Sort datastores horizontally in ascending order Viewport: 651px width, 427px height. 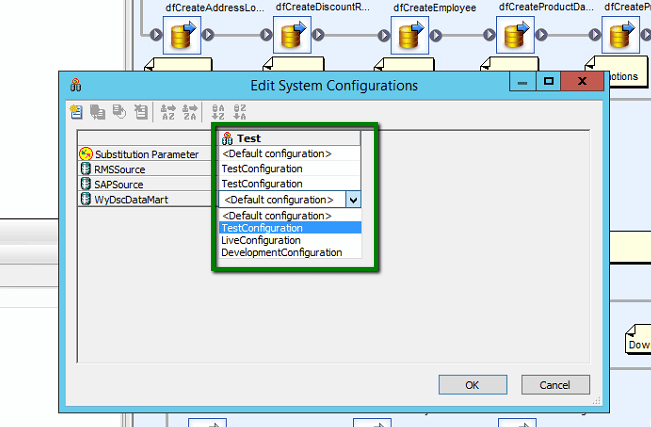click(x=166, y=112)
